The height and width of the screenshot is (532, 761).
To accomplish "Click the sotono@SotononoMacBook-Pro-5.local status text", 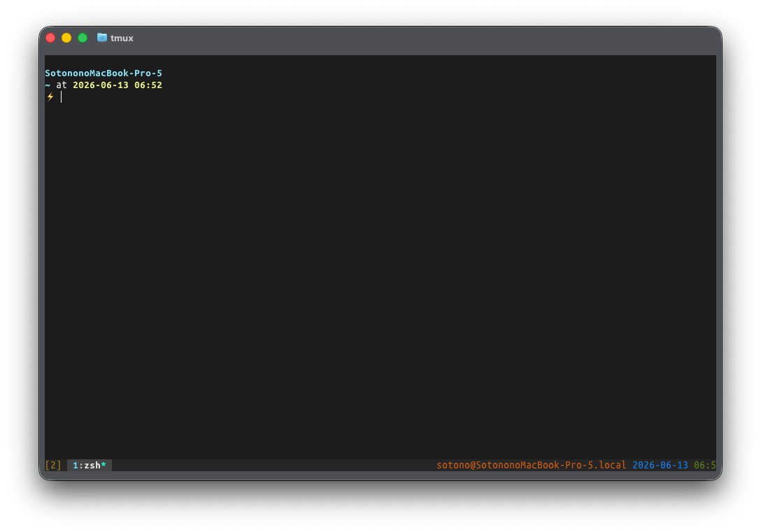I will click(x=532, y=465).
